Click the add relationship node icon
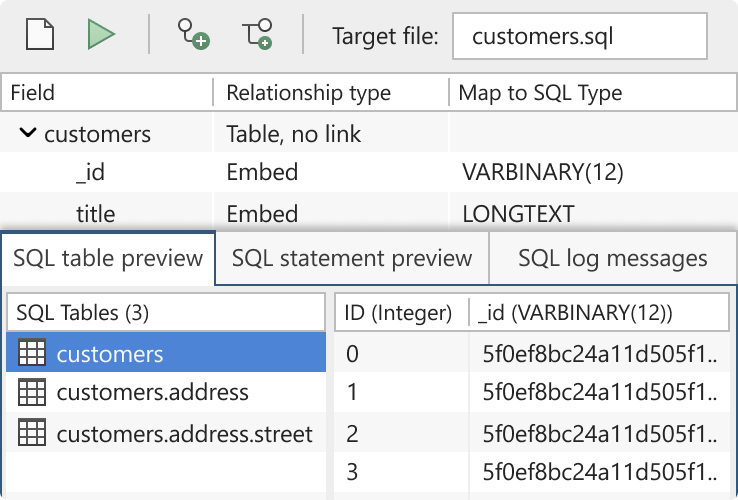The image size is (738, 500). coord(193,34)
